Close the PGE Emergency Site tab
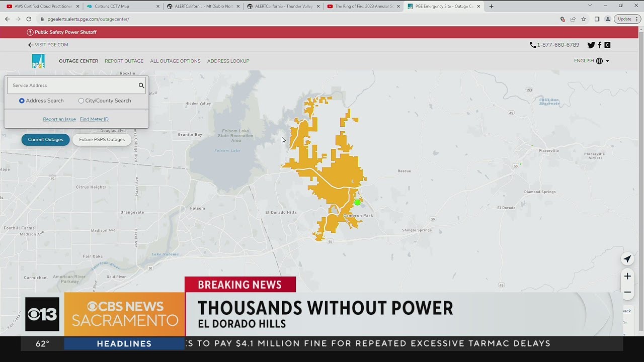This screenshot has height=362, width=644. pyautogui.click(x=478, y=7)
